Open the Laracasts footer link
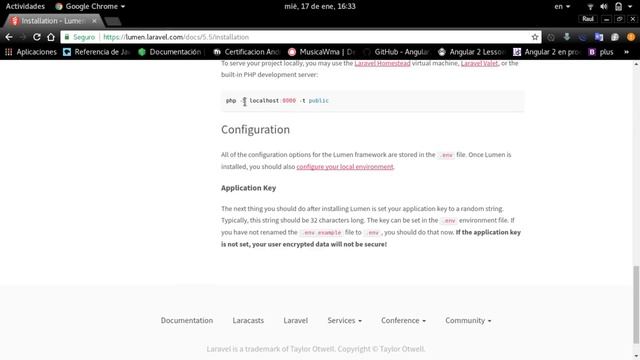Screen dimensions: 640x360 pos(248,320)
